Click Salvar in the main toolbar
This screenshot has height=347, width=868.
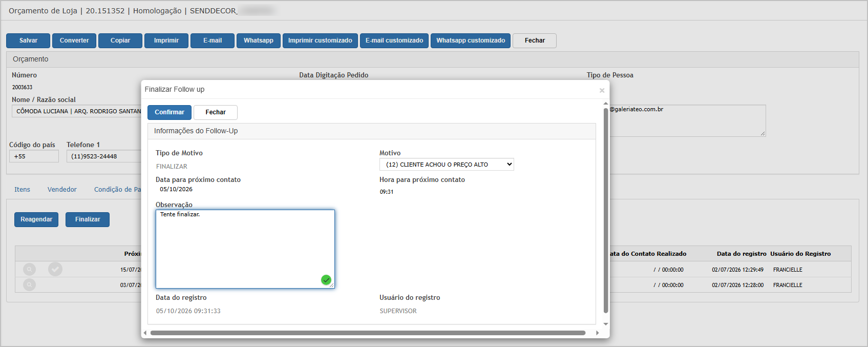[28, 40]
